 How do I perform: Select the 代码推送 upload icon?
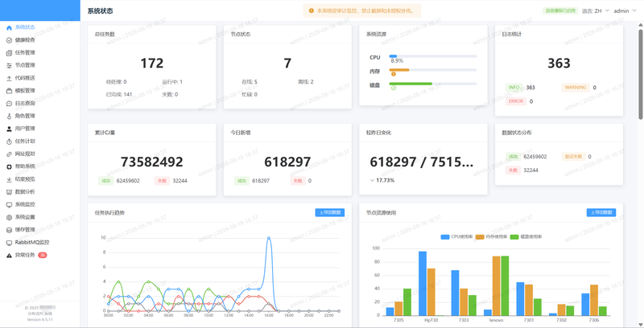point(9,78)
